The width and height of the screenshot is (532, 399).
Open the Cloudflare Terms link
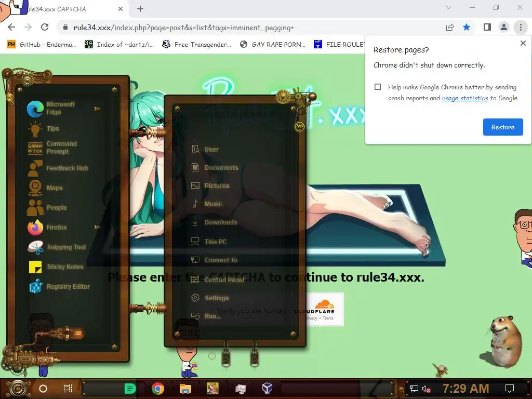[x=328, y=318]
